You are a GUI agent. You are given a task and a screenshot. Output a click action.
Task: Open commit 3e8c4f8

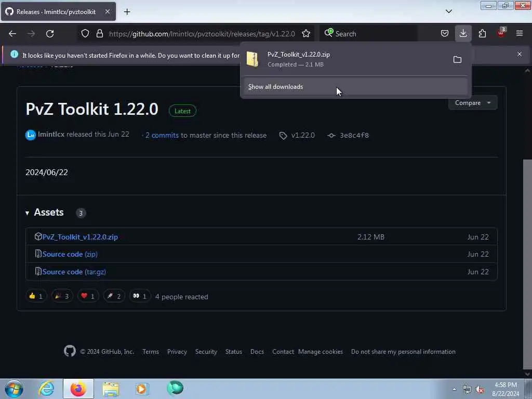click(x=354, y=136)
